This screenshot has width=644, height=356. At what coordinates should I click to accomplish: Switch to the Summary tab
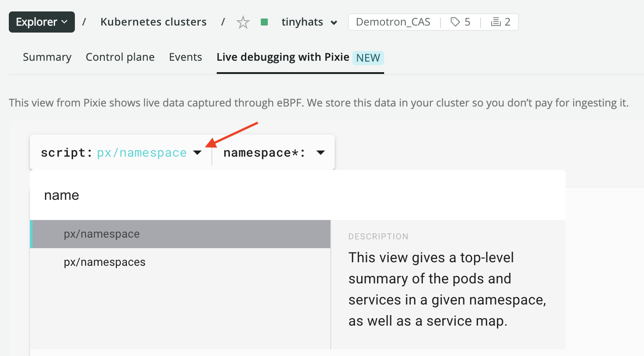click(47, 57)
